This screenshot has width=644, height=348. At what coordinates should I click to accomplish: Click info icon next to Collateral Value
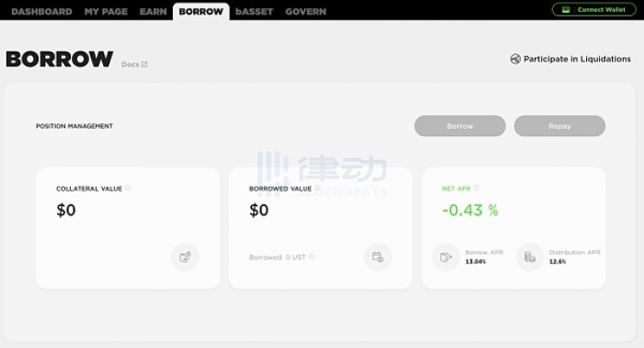pos(128,188)
